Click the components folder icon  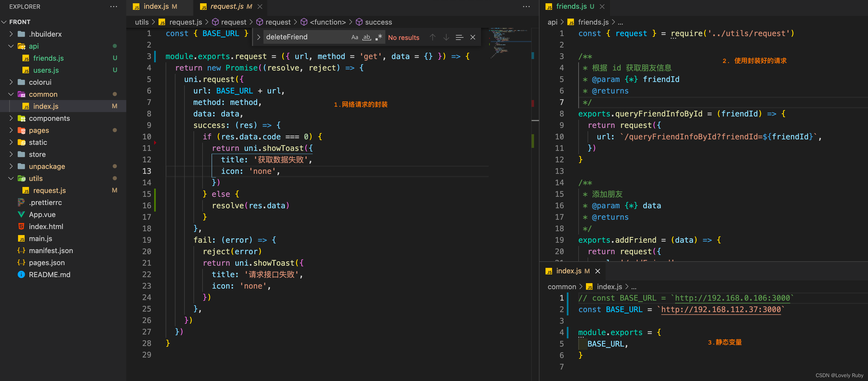(22, 118)
